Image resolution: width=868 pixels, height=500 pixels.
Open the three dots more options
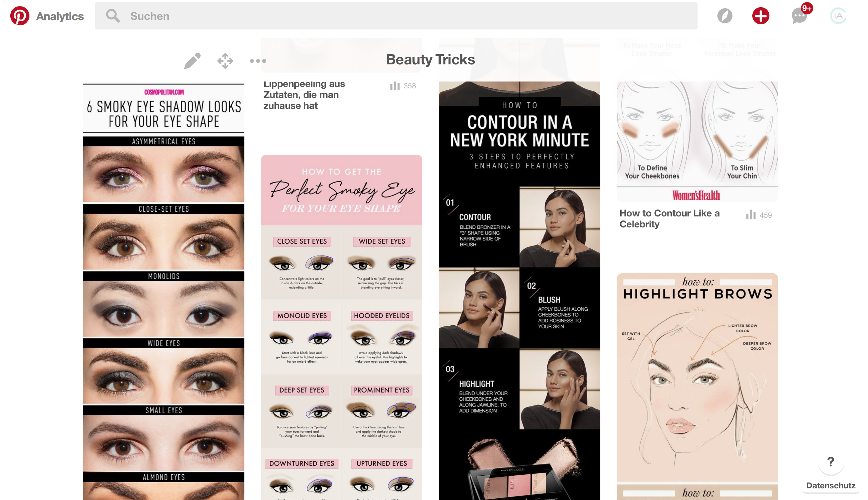coord(258,61)
